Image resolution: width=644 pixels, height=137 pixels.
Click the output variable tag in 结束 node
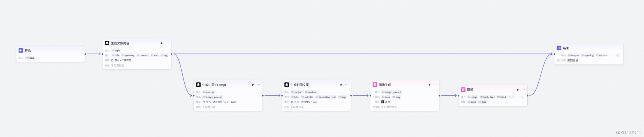coord(574,55)
